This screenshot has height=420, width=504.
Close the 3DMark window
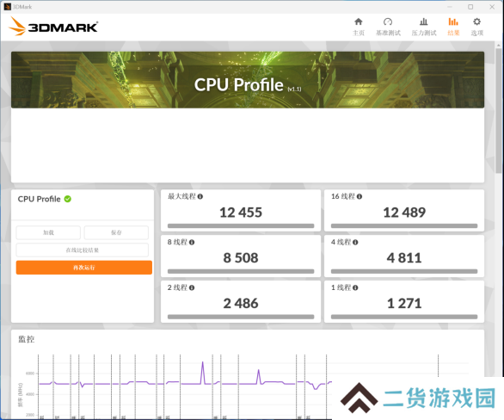coord(492,7)
